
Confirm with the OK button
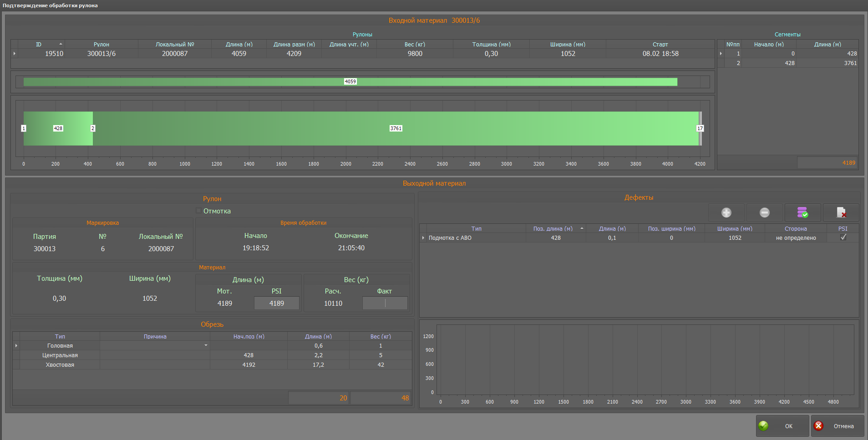coord(782,426)
